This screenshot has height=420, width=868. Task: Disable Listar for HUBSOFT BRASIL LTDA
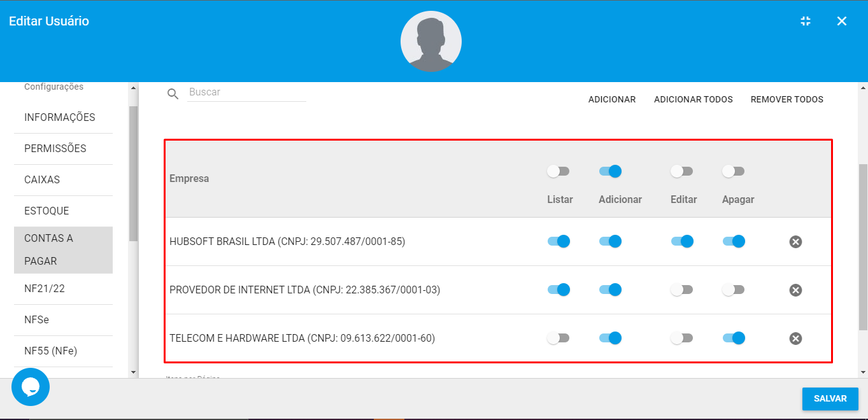click(559, 241)
